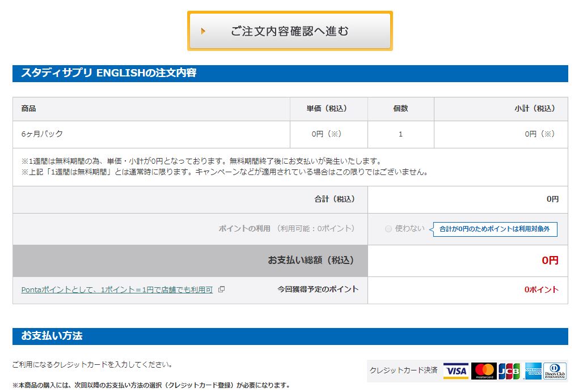The height and width of the screenshot is (392, 583).
Task: Click the VISA card logo
Action: pos(455,371)
